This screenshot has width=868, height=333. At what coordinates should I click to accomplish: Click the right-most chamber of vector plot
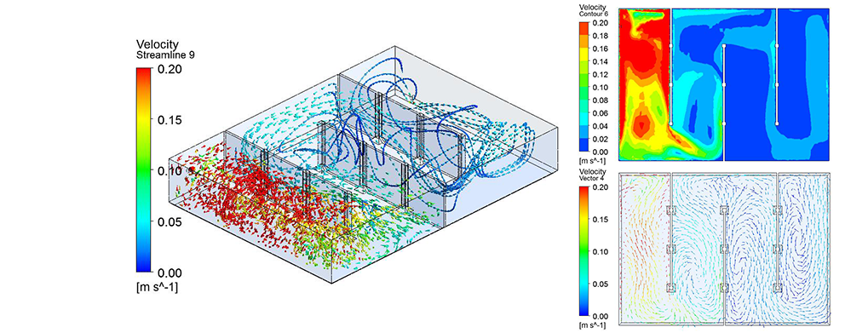802,249
